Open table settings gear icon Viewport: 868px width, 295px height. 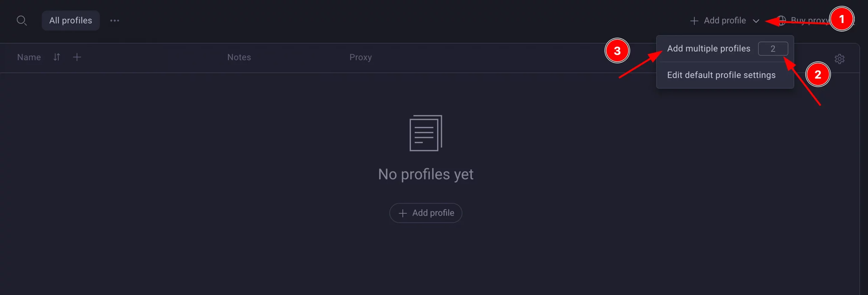tap(840, 59)
